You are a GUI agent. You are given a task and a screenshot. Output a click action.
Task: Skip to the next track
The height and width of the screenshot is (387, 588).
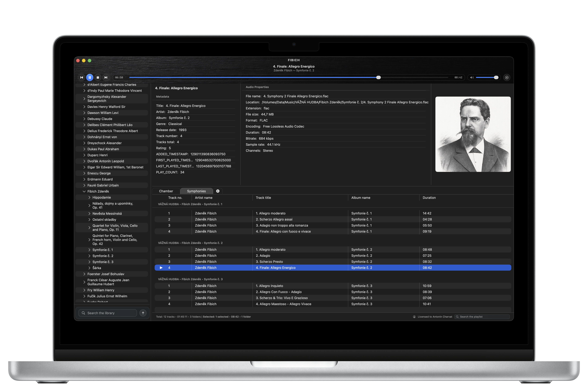[x=106, y=78]
